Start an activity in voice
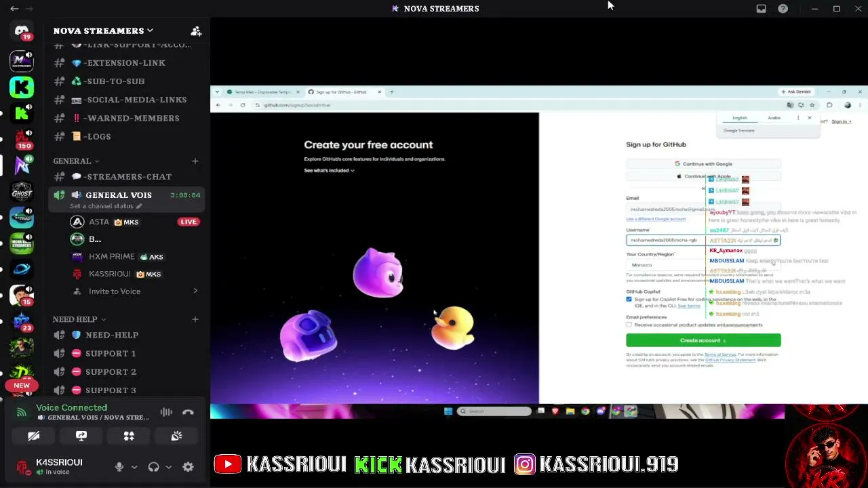 point(129,436)
